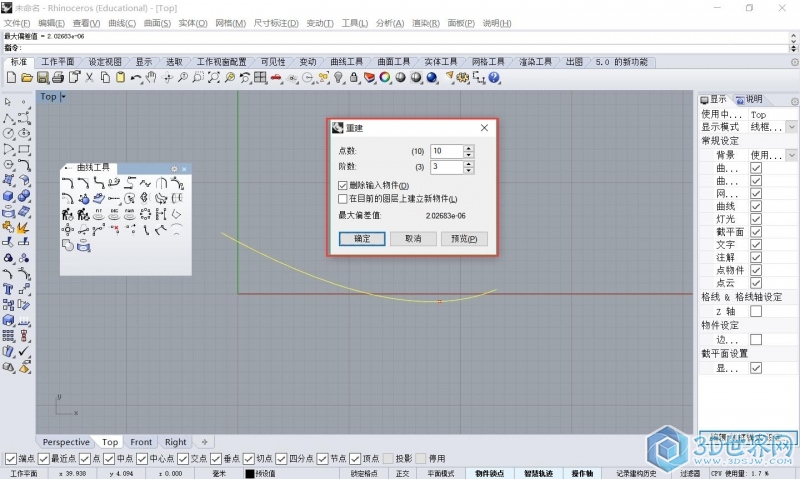800x479 pixels.
Task: Select the Text tool T icon in sidebar
Action: 8,289
